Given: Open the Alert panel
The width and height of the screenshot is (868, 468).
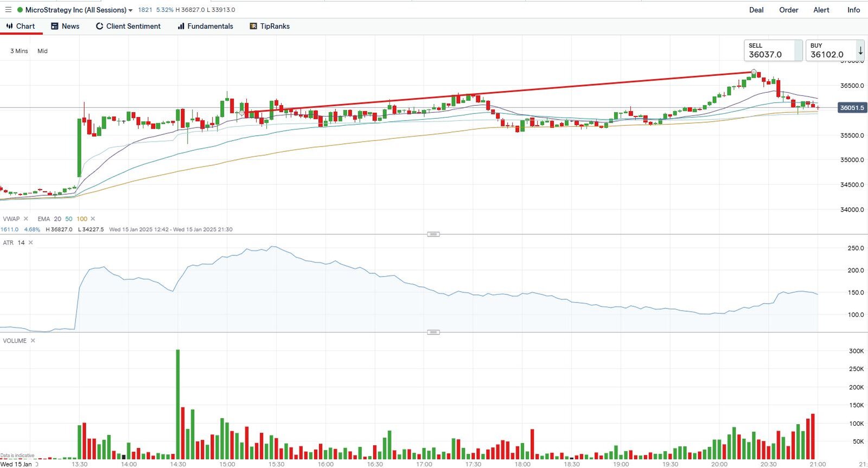Looking at the screenshot, I should (821, 10).
